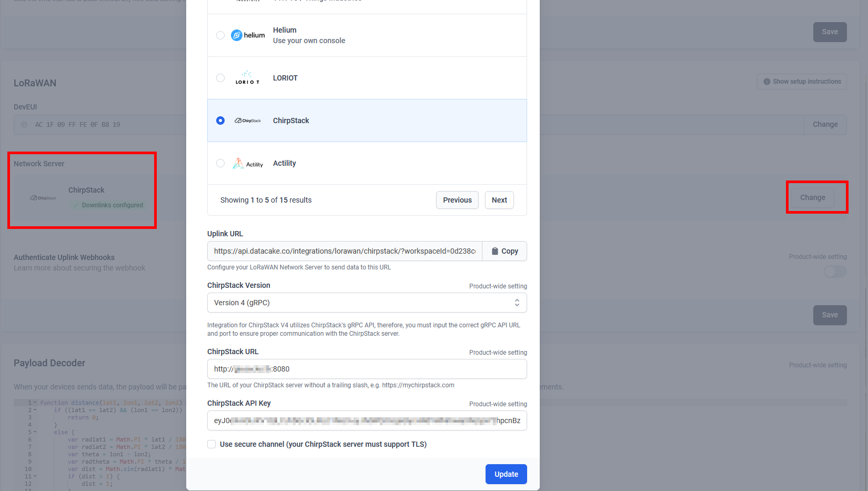Select the Helium radio button
This screenshot has width=868, height=491.
[220, 35]
